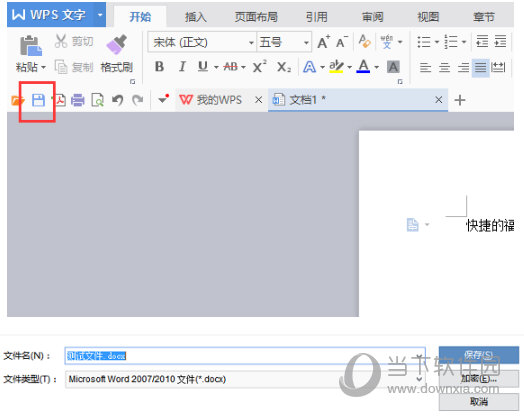Switch to 插入 ribbon tab
524x418 pixels.
[195, 16]
